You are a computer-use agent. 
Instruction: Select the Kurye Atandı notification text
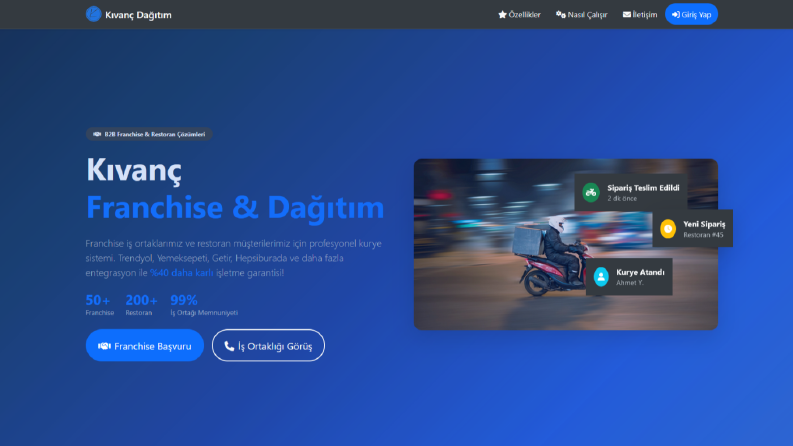[640, 272]
